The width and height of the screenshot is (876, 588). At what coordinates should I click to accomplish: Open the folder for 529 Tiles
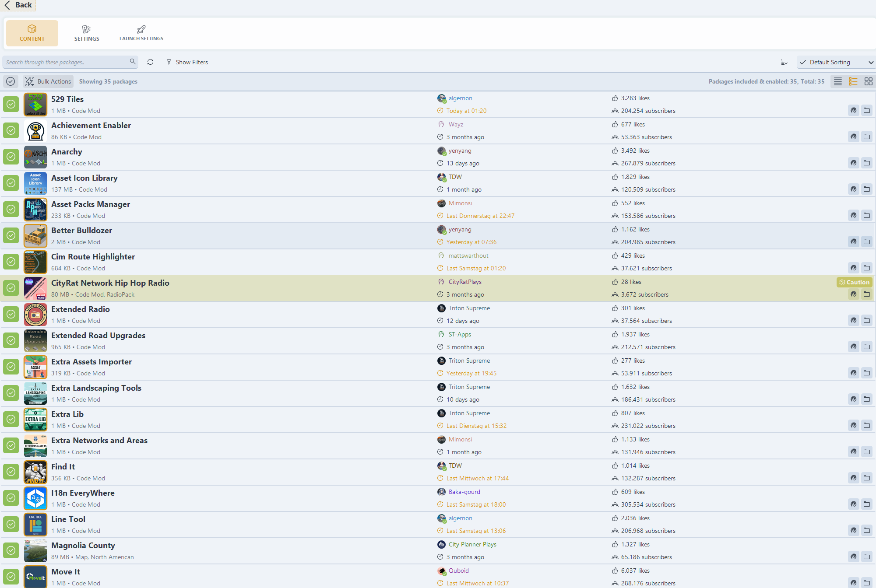point(867,110)
